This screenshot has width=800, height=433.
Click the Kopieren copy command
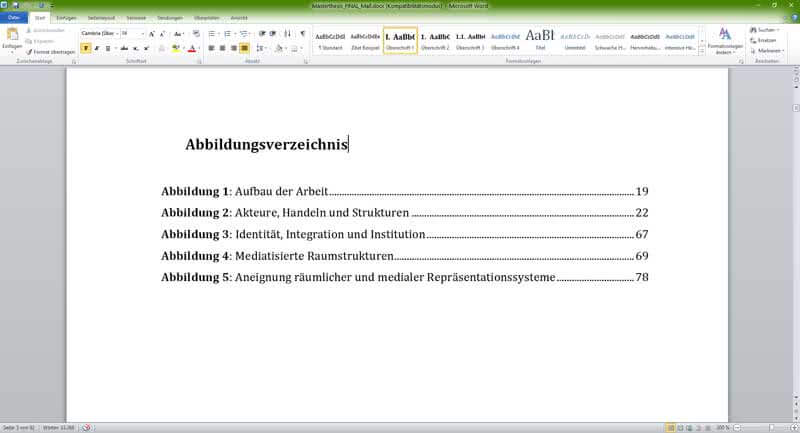click(40, 41)
